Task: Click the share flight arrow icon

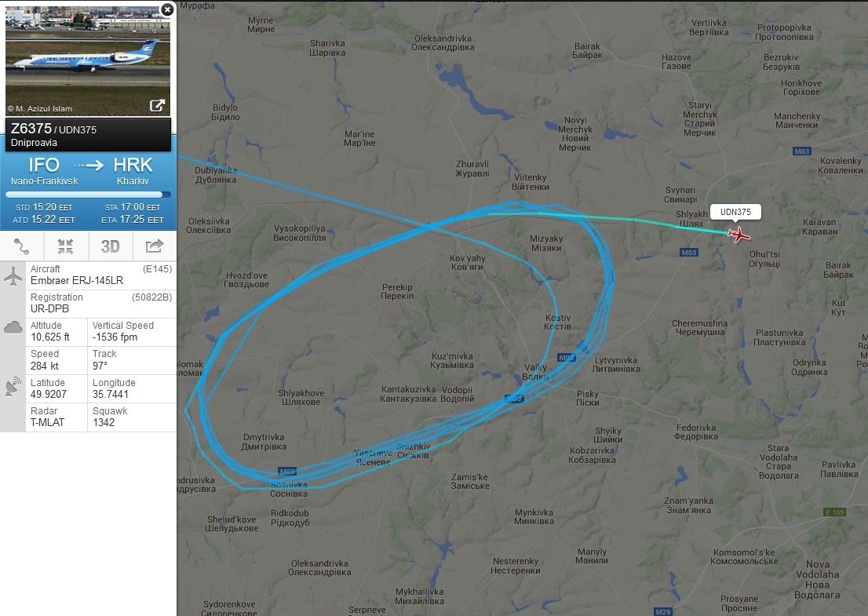Action: tap(155, 246)
